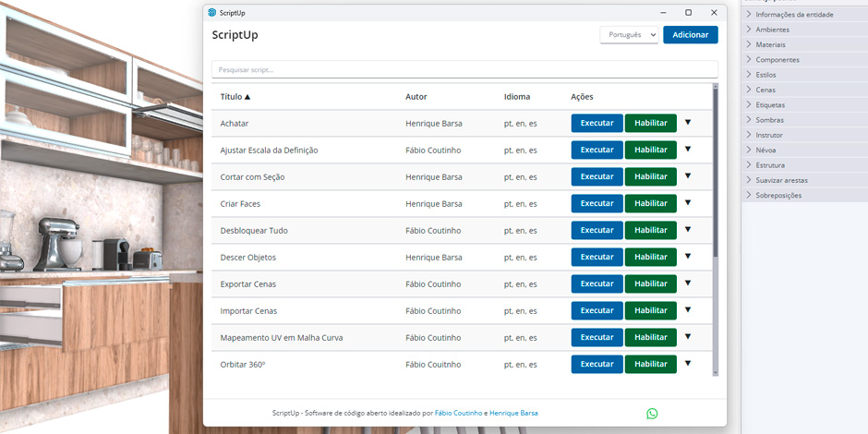Toggle Habilitar for Orbitar 360º

tap(650, 364)
